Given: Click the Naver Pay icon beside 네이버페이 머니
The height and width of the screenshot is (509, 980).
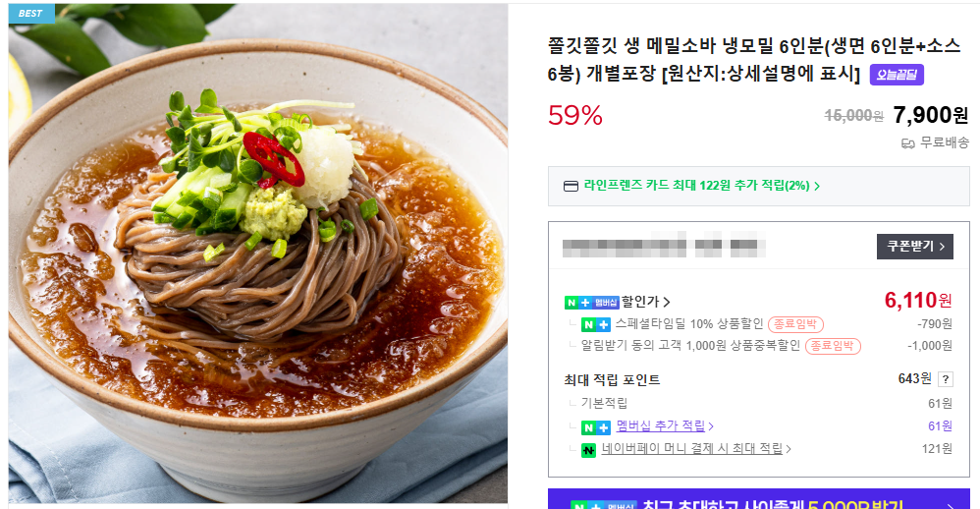Looking at the screenshot, I should (589, 450).
